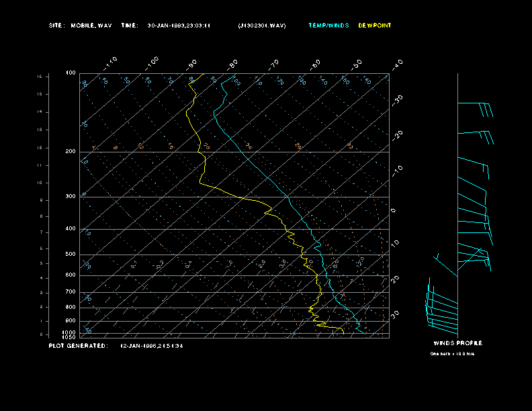Click the 16 mark on height scale
This screenshot has width=532, height=411.
pyautogui.click(x=40, y=77)
